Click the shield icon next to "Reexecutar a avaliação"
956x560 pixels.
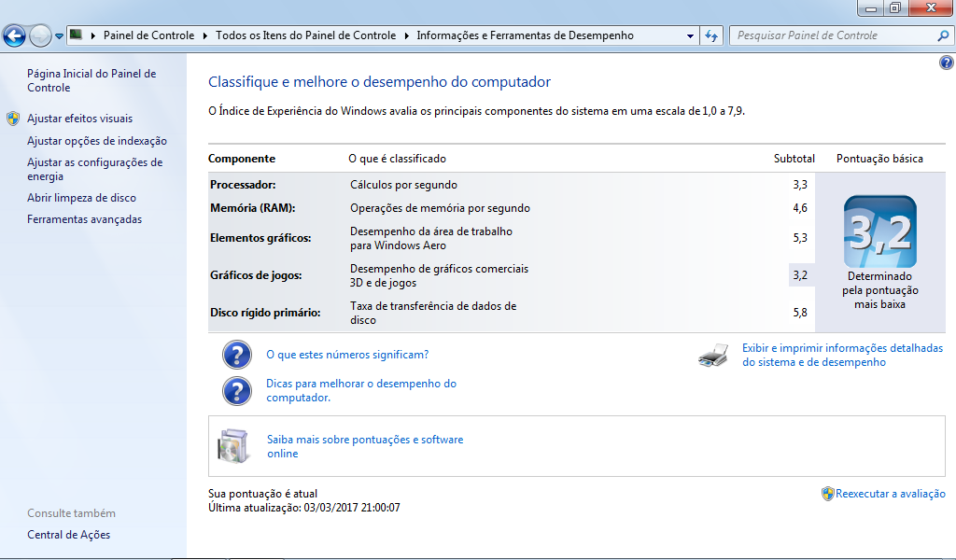coord(827,494)
